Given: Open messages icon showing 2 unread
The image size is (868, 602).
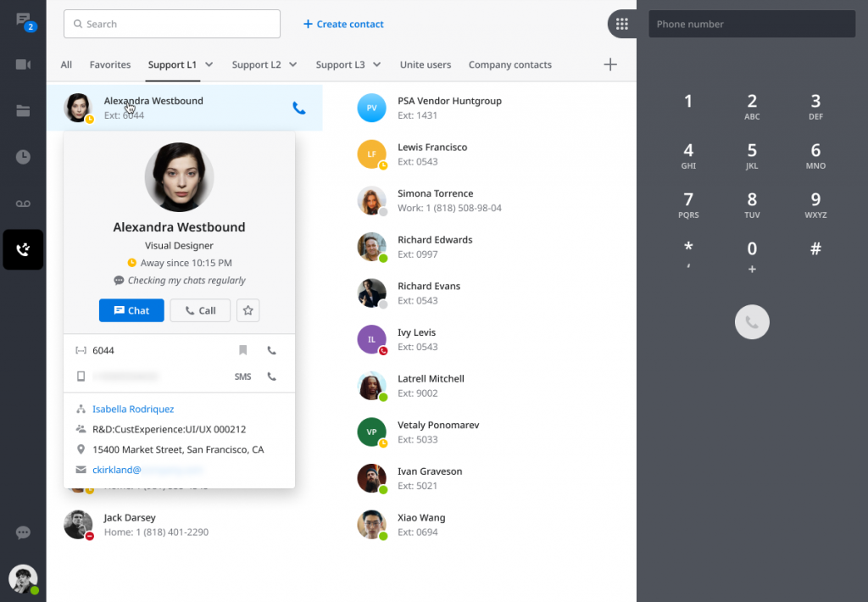Looking at the screenshot, I should [x=23, y=20].
